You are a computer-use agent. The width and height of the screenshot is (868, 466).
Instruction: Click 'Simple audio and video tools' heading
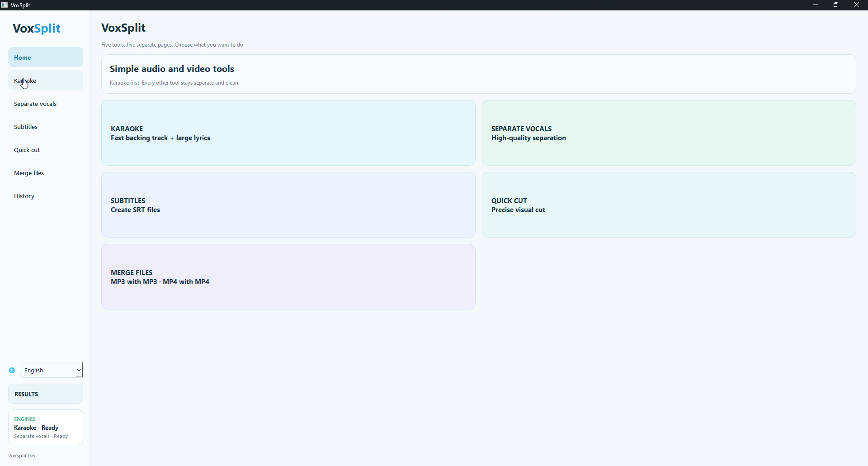click(172, 69)
